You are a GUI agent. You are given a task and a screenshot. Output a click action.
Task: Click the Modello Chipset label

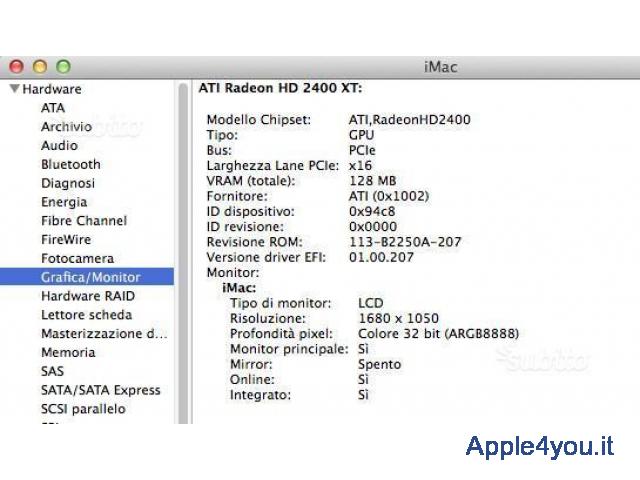point(259,120)
